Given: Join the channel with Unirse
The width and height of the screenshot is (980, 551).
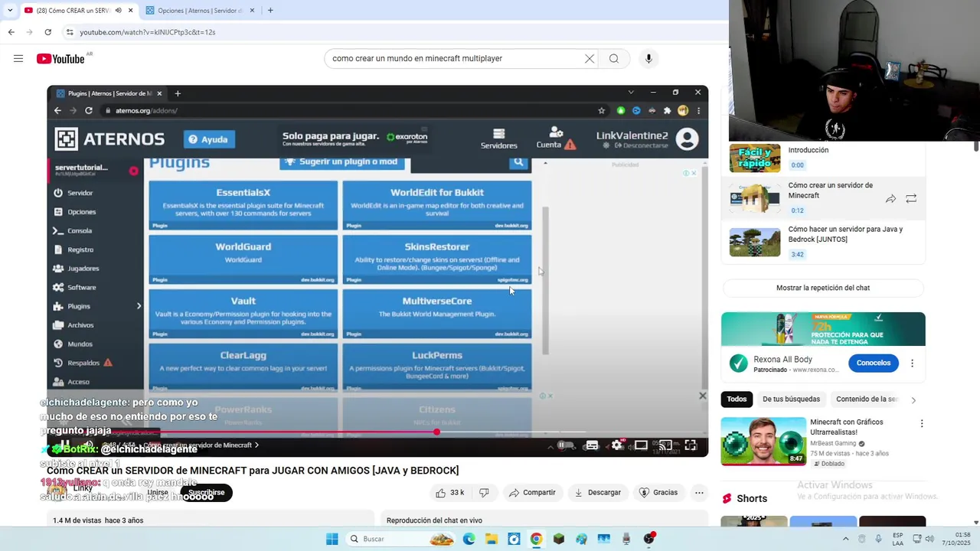Looking at the screenshot, I should (x=158, y=493).
